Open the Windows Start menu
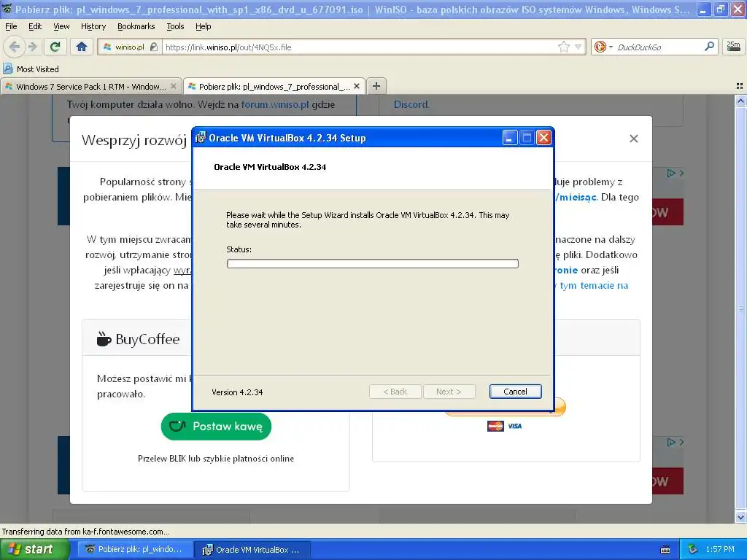Image resolution: width=747 pixels, height=560 pixels. [34, 549]
